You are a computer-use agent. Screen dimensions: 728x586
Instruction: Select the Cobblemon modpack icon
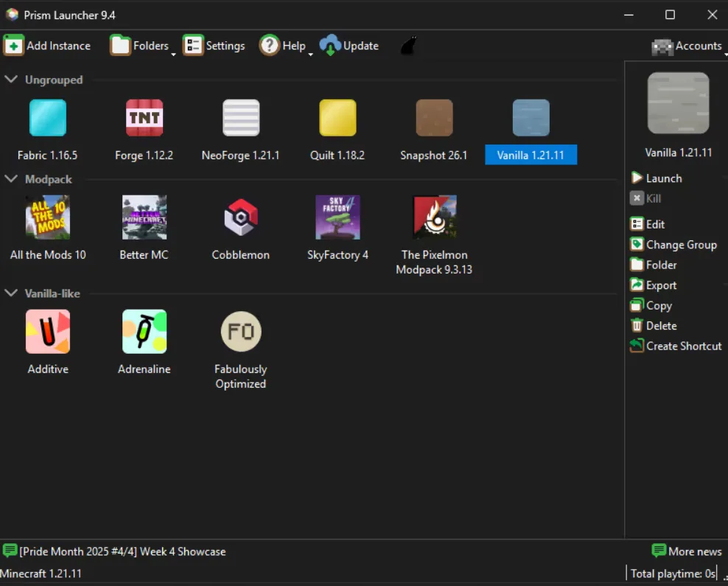[241, 217]
